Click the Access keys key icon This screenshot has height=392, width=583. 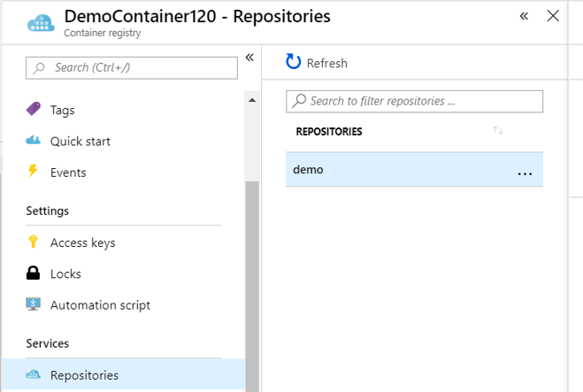coord(33,241)
